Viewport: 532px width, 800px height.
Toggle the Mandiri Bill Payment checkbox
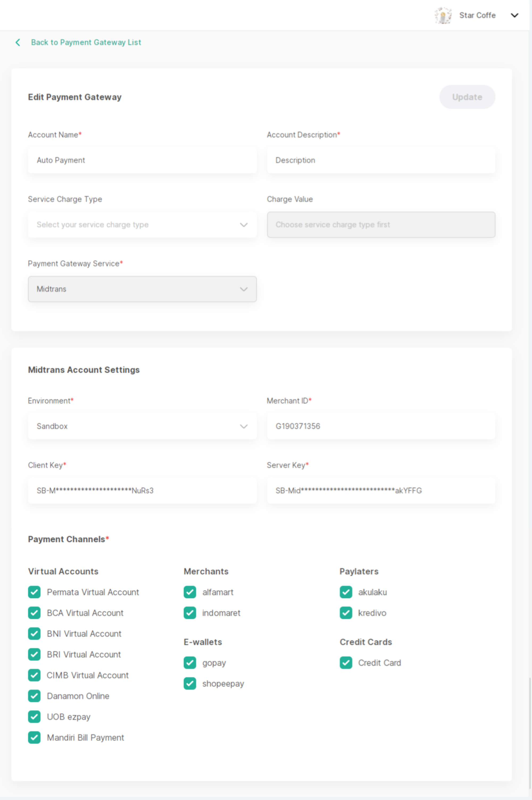tap(34, 737)
